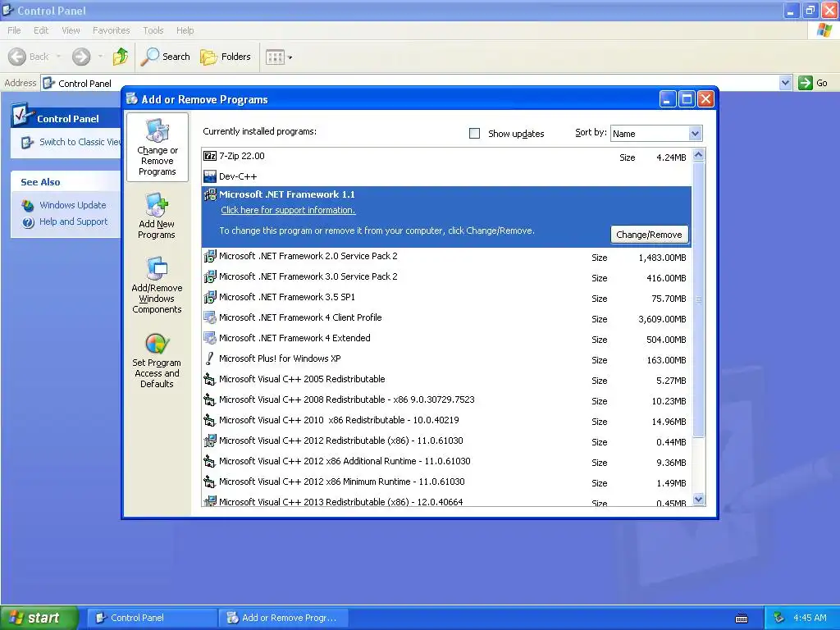Image resolution: width=840 pixels, height=630 pixels.
Task: Enable the Show updates checkbox
Action: pos(475,134)
